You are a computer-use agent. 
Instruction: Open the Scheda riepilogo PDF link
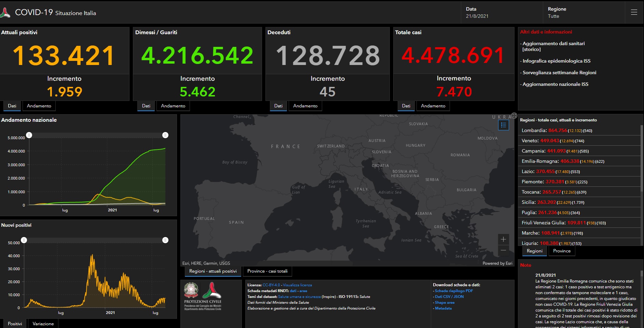[x=454, y=291]
